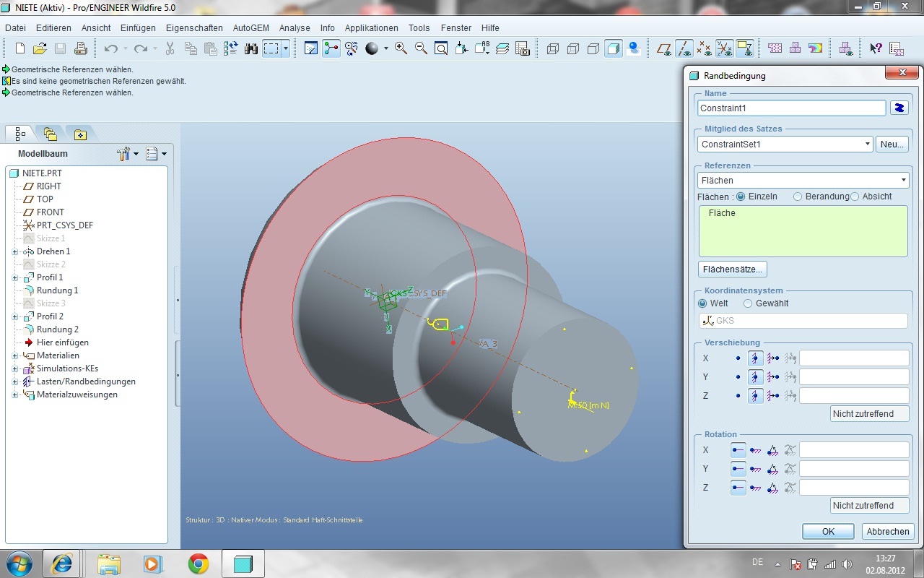Set Y translation to prescribed displacement
This screenshot has width=924, height=578.
coord(773,376)
